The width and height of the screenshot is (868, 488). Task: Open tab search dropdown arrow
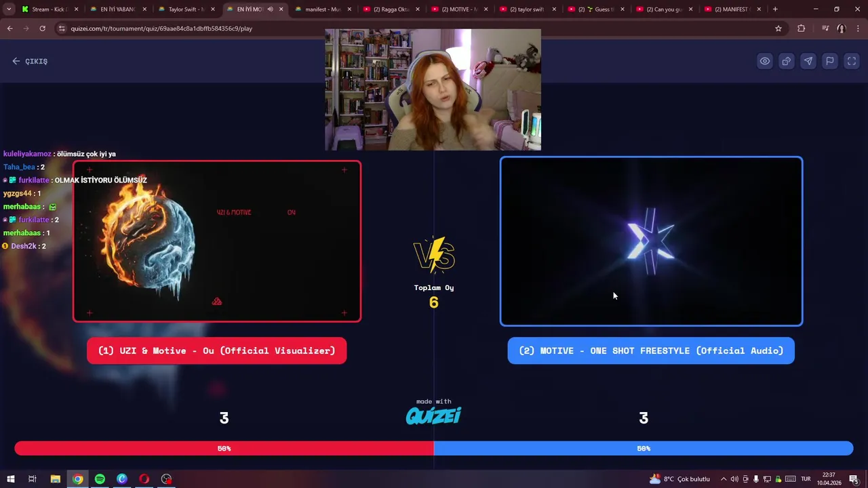[x=9, y=9]
